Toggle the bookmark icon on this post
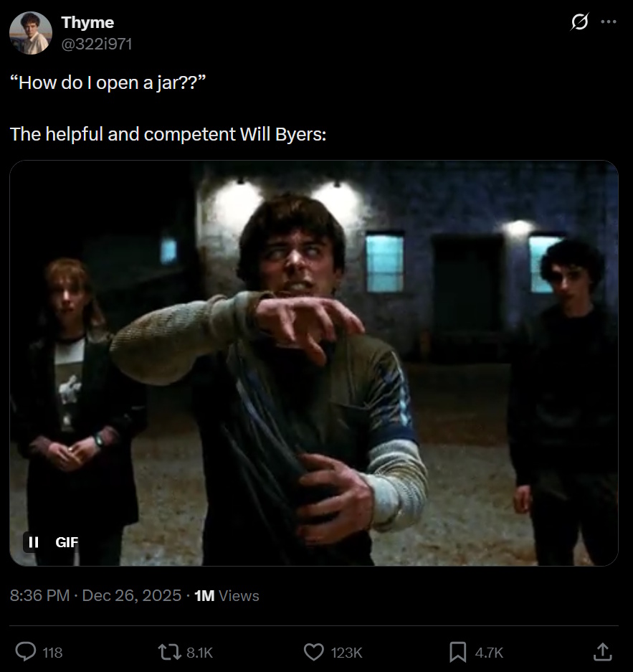This screenshot has height=672, width=633. 458,652
